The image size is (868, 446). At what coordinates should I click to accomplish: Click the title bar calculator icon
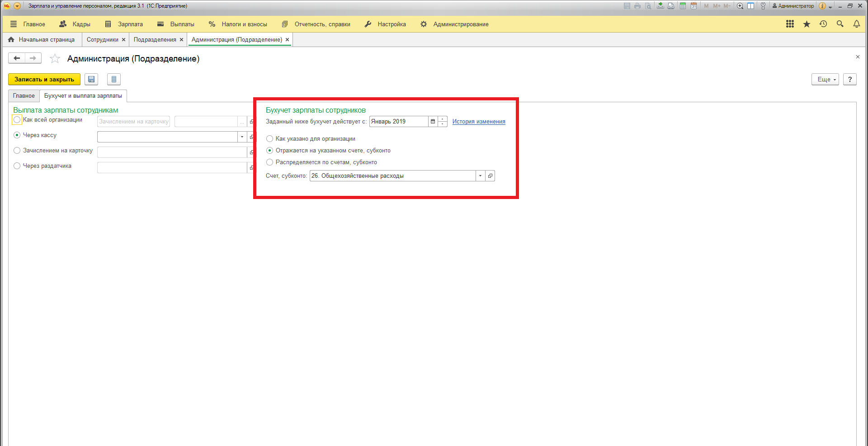click(683, 6)
